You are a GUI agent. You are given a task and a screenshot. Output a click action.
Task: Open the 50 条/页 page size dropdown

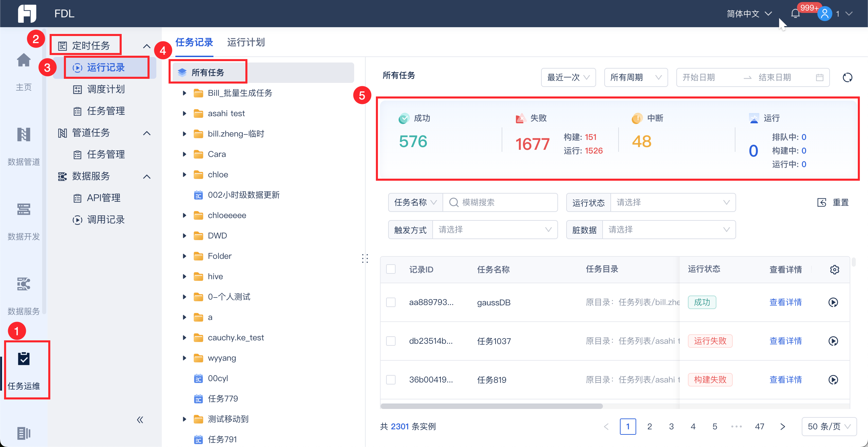pos(829,427)
